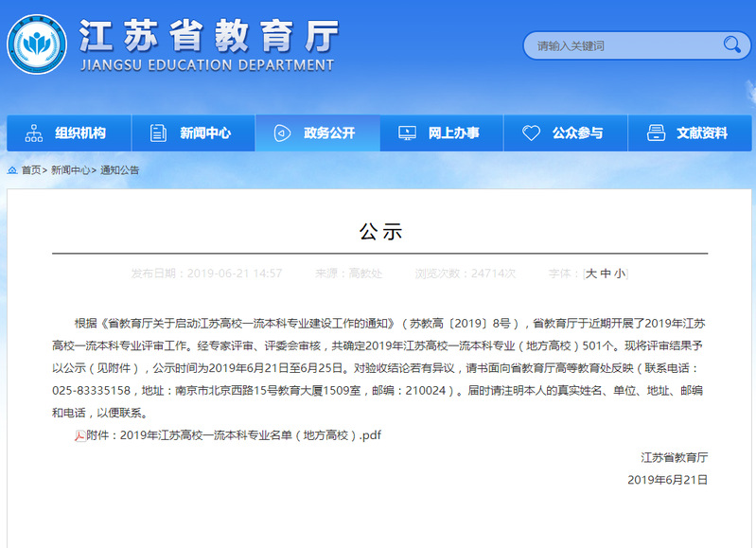Open 新闻中心 in the breadcrumb trail
Image resolution: width=756 pixels, height=548 pixels.
click(71, 170)
